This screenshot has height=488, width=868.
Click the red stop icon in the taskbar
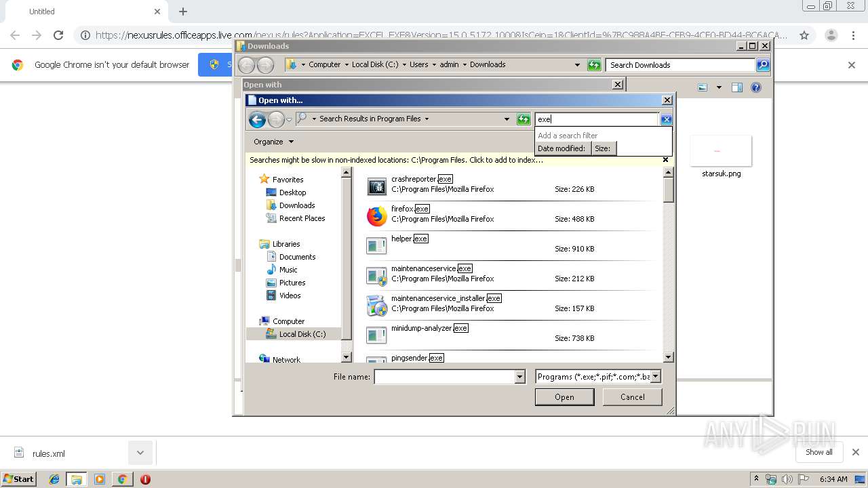(x=145, y=479)
